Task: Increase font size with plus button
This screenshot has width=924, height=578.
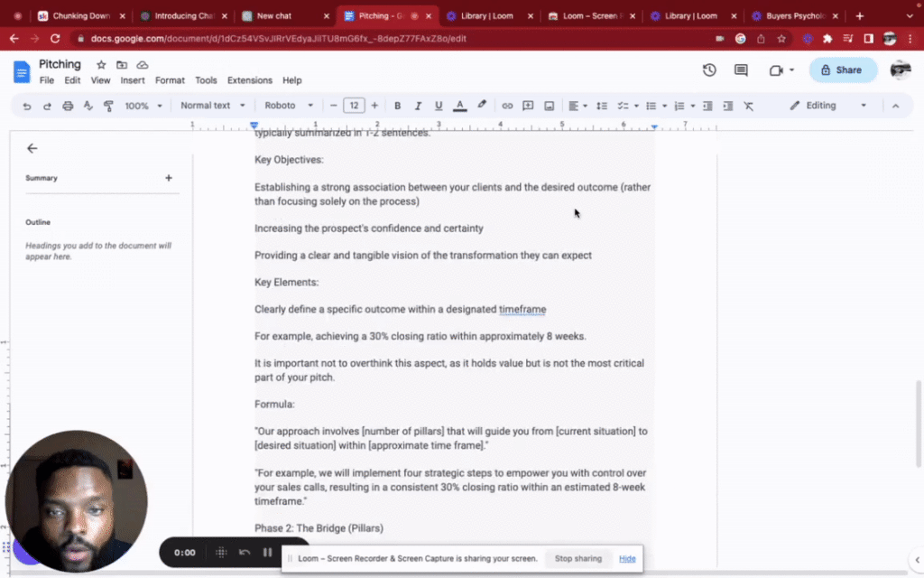Action: (x=374, y=106)
